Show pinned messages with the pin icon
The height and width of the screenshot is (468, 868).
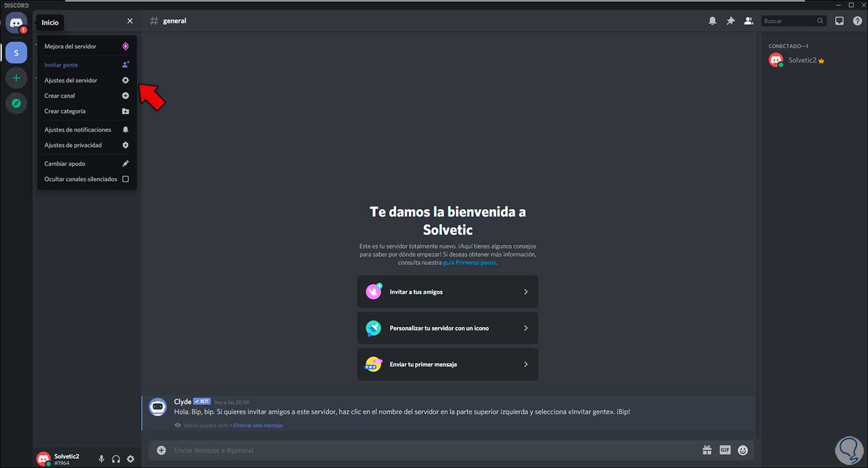tap(730, 21)
